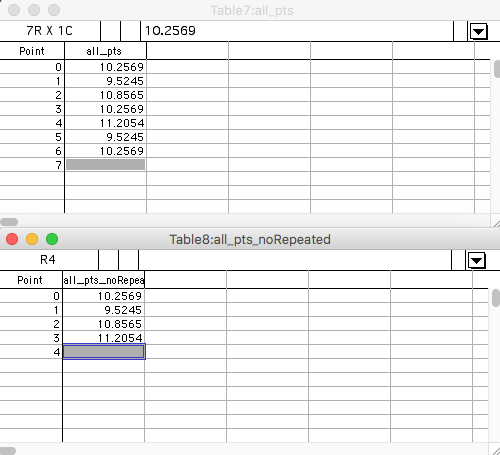
Task: Click Table8 empty value entry field
Action: tap(295, 260)
